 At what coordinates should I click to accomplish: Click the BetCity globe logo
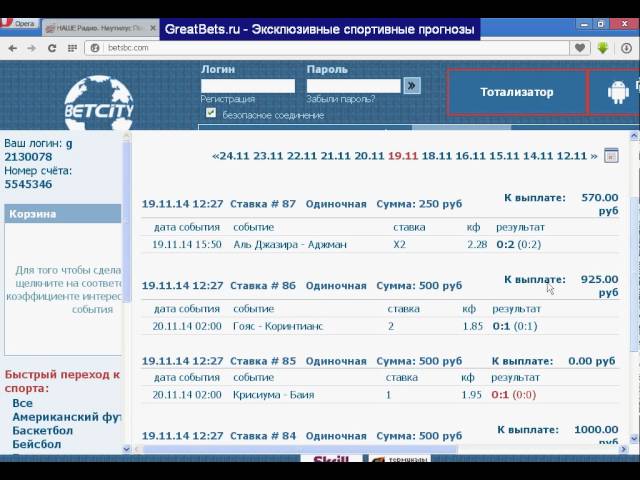[99, 103]
